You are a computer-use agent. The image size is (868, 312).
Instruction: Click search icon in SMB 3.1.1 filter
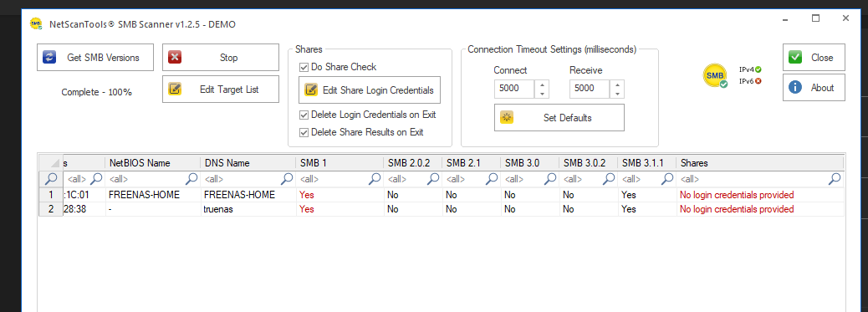pos(667,178)
